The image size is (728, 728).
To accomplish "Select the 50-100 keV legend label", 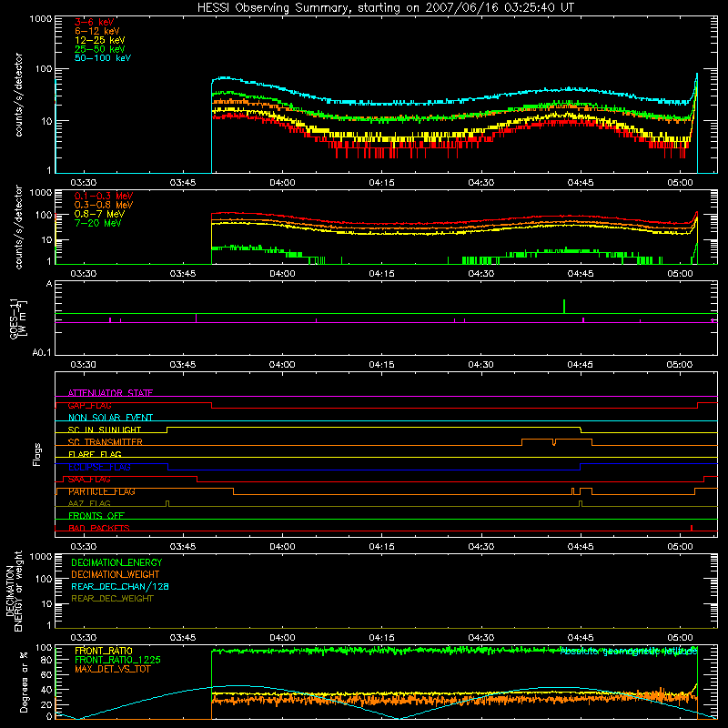I will pyautogui.click(x=103, y=58).
